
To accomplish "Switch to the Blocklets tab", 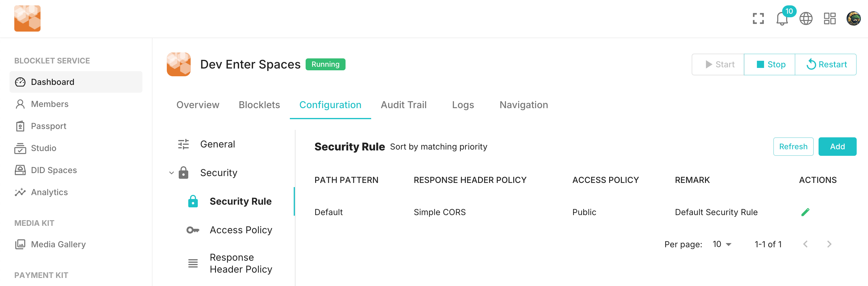I will (x=259, y=105).
